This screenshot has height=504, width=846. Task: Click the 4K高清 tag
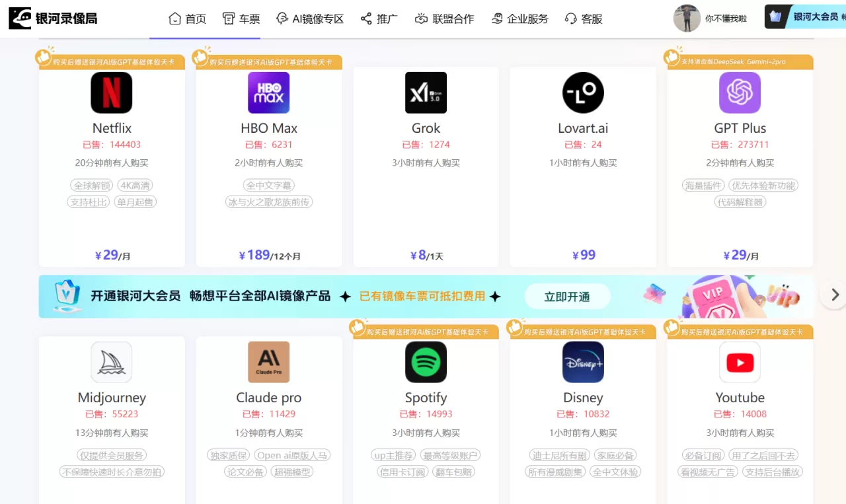135,186
